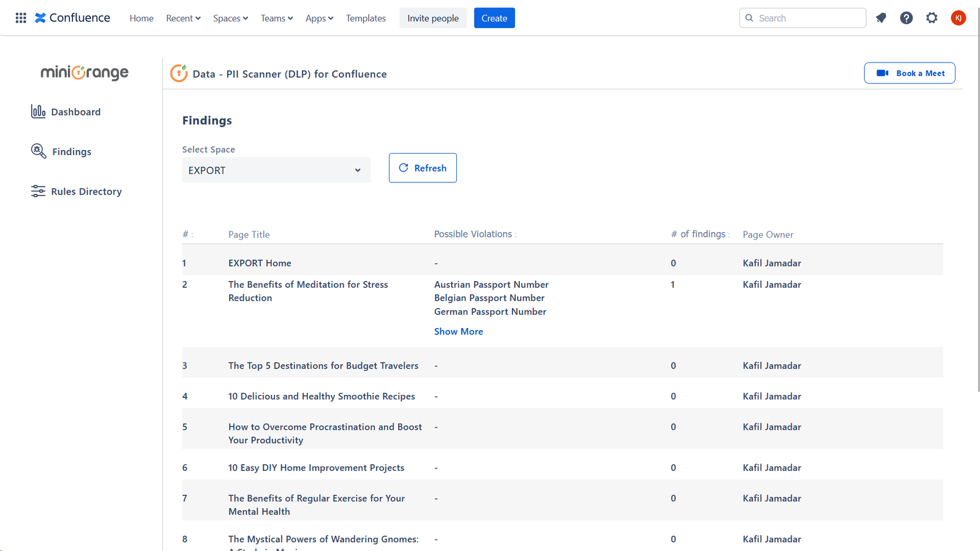Click 10 Delicious and Healthy Smoothie Recipes

pos(322,396)
